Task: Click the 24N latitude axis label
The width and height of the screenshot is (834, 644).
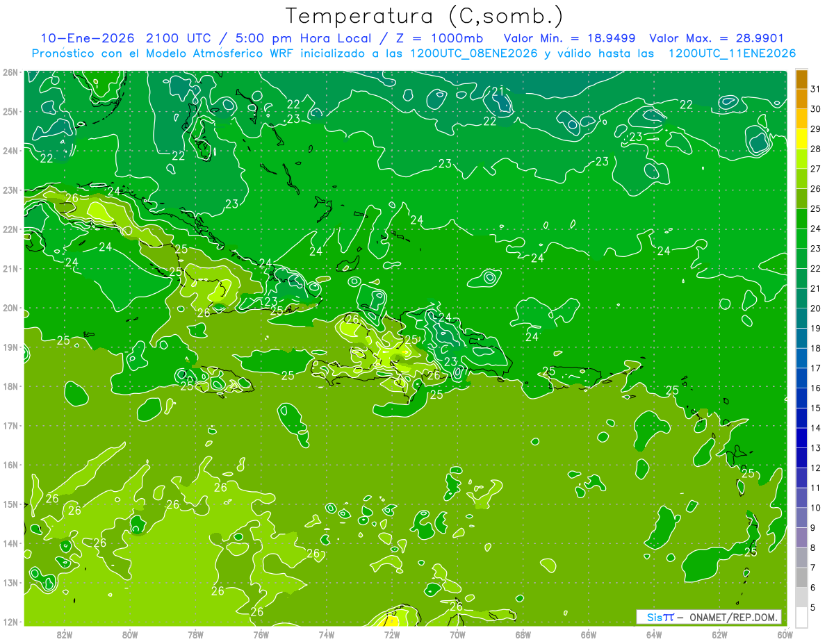Action: coord(10,151)
